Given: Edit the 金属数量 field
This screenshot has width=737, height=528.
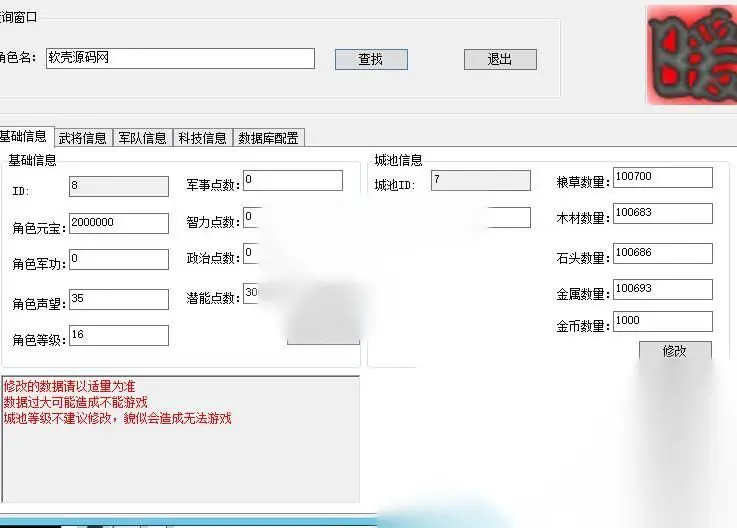Looking at the screenshot, I should point(663,290).
